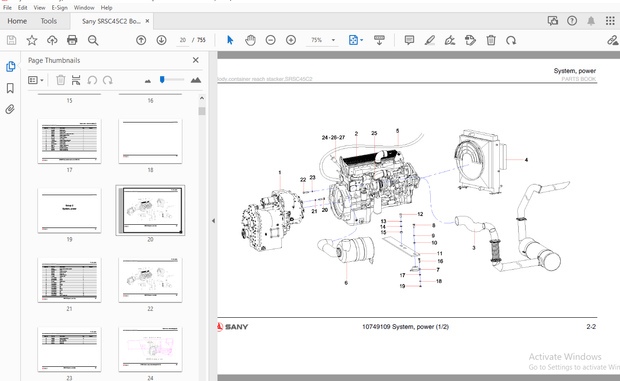Open the find text magnifier
The height and width of the screenshot is (381, 620).
tap(93, 40)
